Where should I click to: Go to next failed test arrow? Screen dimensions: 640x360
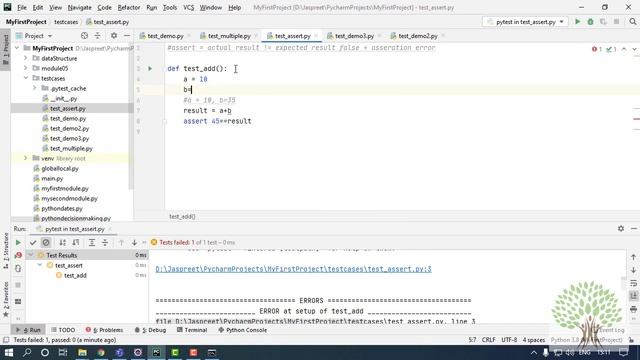tap(134, 242)
